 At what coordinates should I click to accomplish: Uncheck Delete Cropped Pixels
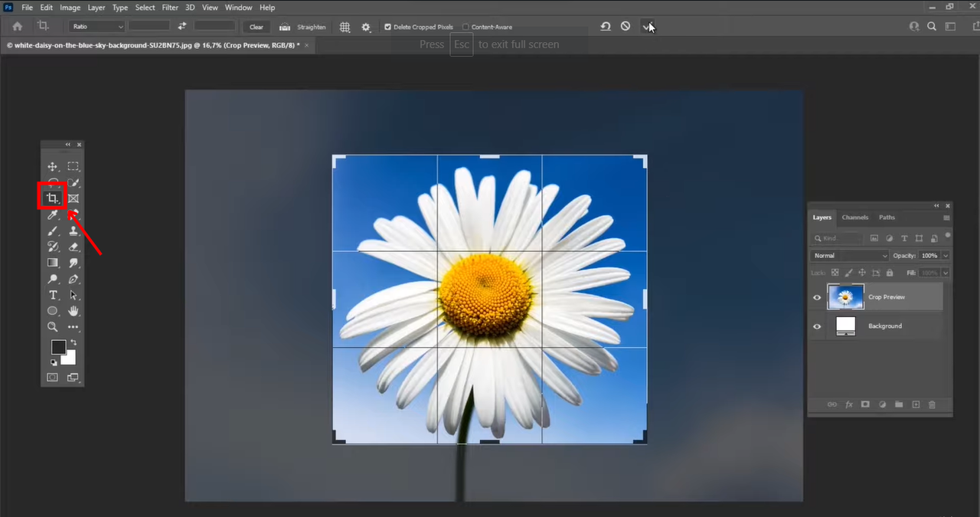pos(387,27)
